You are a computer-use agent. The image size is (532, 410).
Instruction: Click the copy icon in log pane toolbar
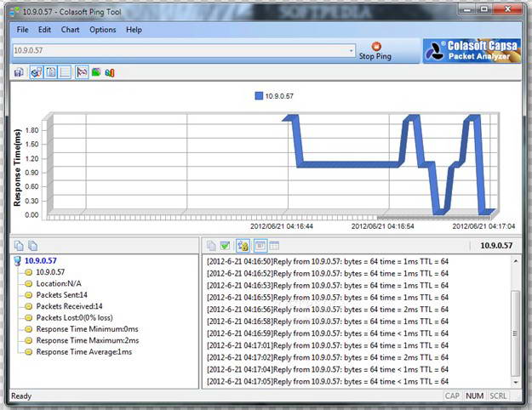point(211,246)
